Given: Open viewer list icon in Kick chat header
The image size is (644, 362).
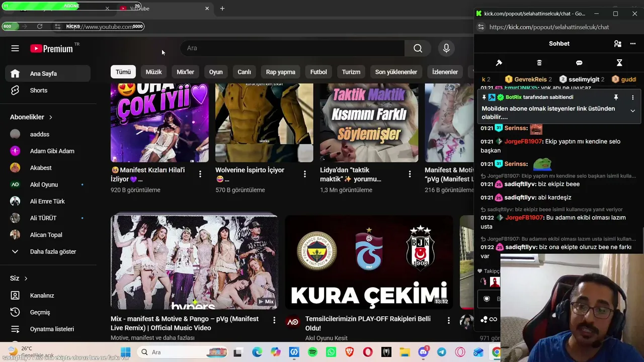Looking at the screenshot, I should (618, 44).
